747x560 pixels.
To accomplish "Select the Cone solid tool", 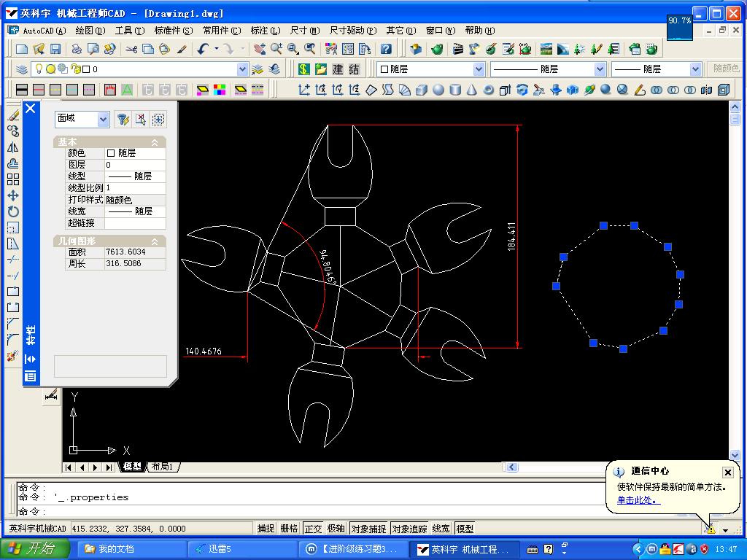I will (472, 90).
